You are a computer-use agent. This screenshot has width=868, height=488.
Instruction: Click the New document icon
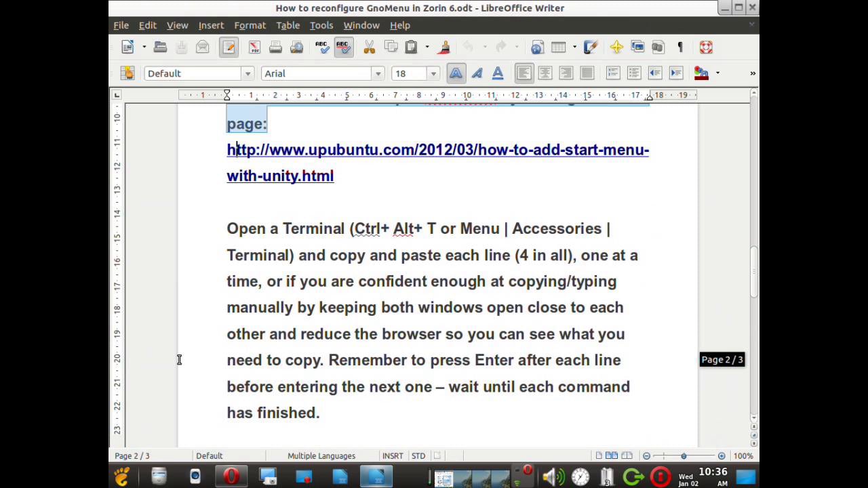[127, 47]
